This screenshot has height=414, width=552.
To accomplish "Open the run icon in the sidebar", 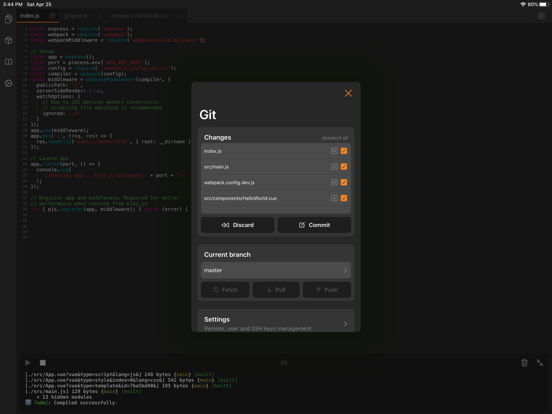I will tap(8, 83).
